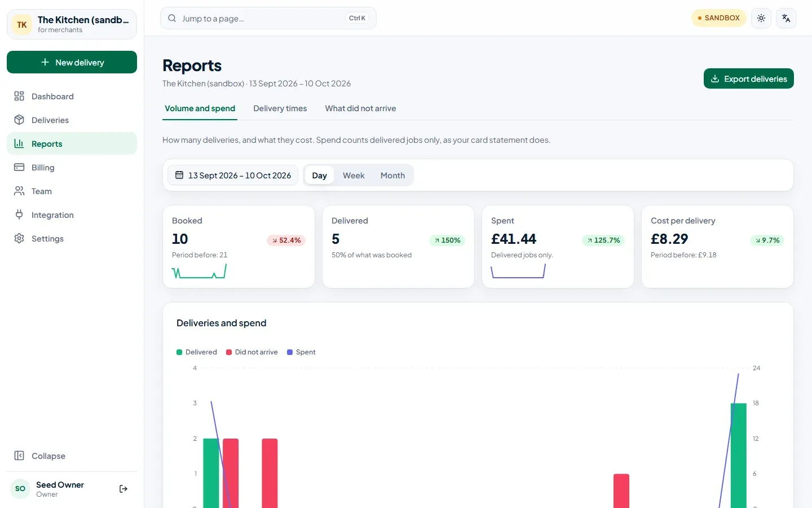The width and height of the screenshot is (812, 508).
Task: Click the sign-out icon beside Seed Owner
Action: pos(123,489)
